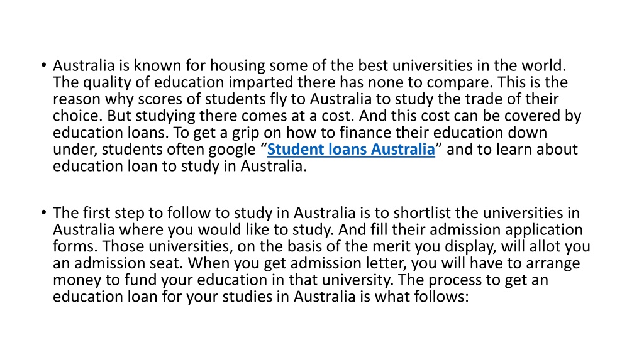
Task: Click the phrase 'best universities in the world'
Action: click(462, 65)
